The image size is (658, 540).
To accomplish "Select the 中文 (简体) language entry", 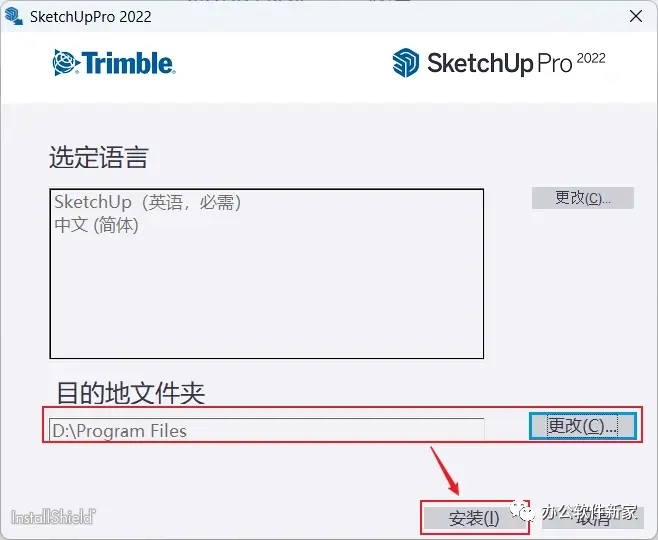I will tap(97, 225).
